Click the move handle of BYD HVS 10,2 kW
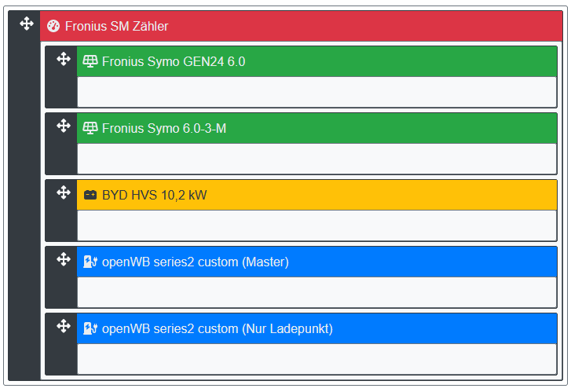571x392 pixels. pyautogui.click(x=64, y=192)
